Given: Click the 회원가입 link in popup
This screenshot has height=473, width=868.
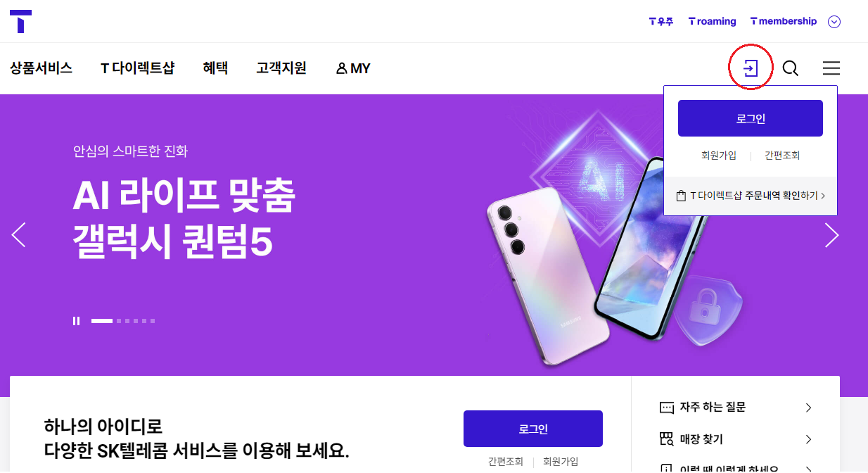Looking at the screenshot, I should tap(719, 156).
